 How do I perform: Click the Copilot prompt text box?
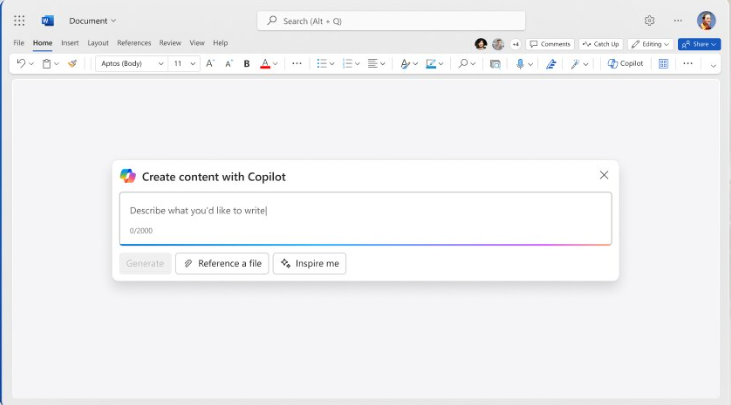click(366, 219)
